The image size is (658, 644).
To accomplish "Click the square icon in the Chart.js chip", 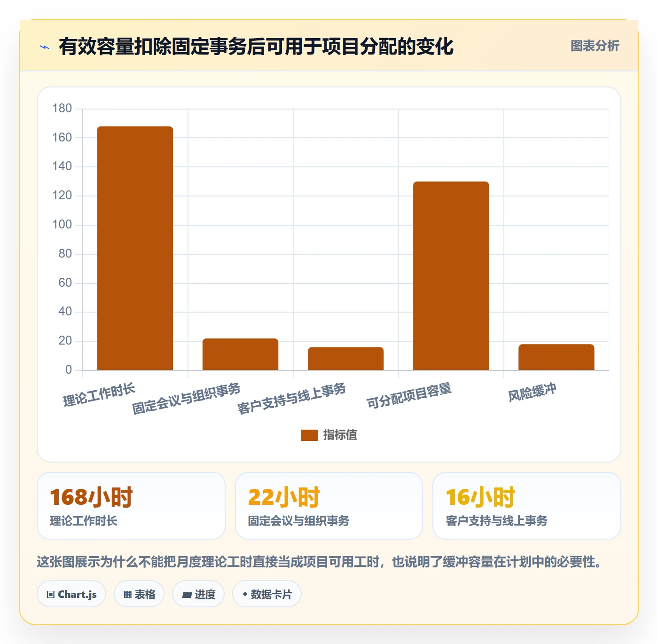I will [x=51, y=595].
